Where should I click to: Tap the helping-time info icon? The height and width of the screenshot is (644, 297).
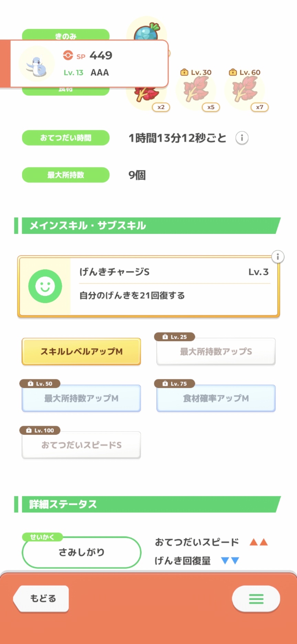pyautogui.click(x=242, y=138)
